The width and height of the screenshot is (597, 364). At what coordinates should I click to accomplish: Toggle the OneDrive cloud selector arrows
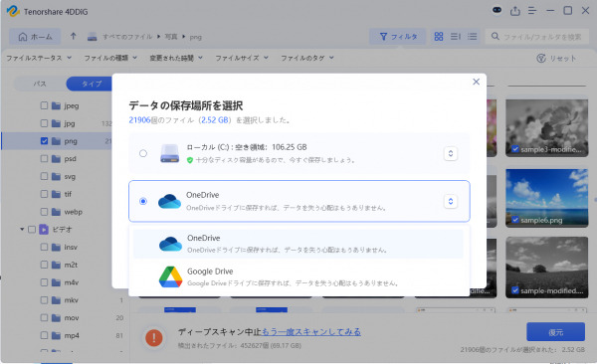[x=451, y=201]
